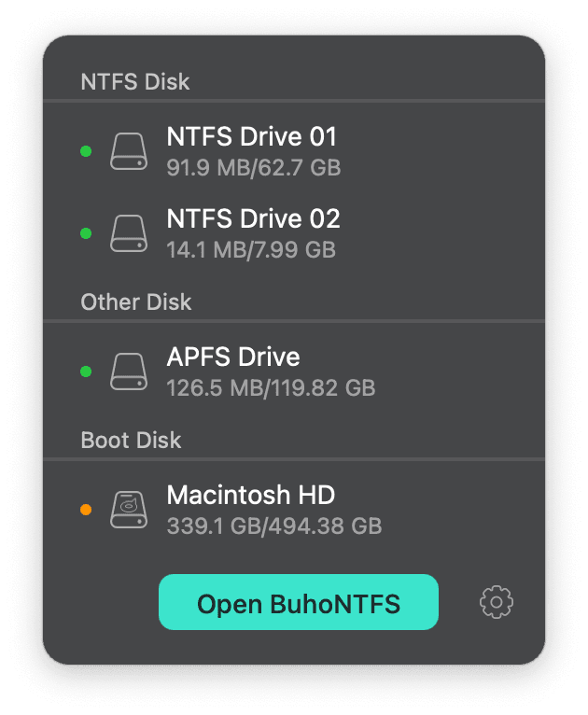Click the NTFS Drive 01 disk icon
Screen dimensions: 588x715
(129, 151)
